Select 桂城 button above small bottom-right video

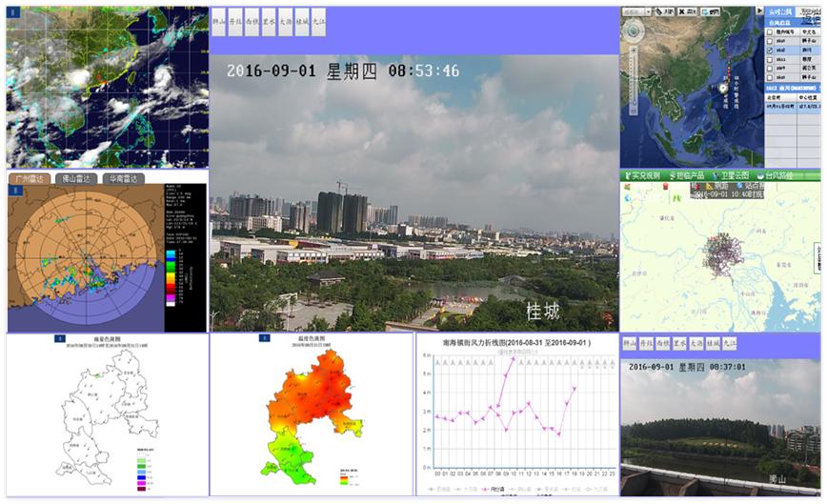(x=713, y=344)
